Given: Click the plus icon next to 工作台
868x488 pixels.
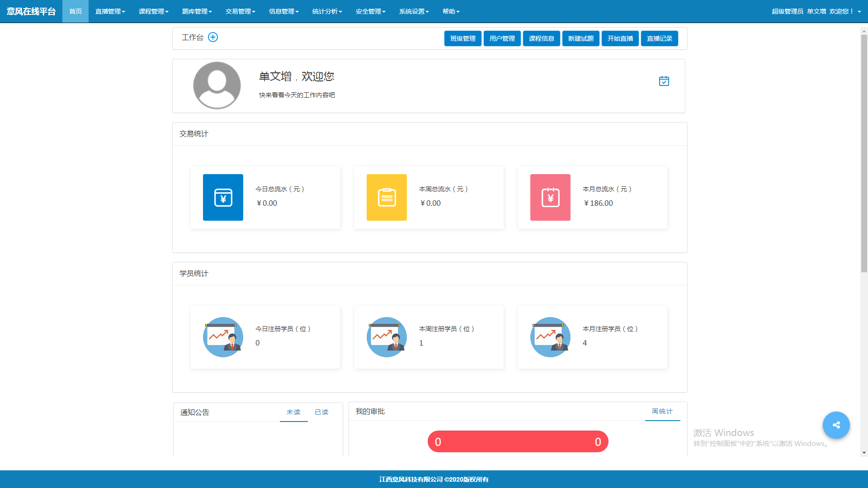Looking at the screenshot, I should point(213,38).
